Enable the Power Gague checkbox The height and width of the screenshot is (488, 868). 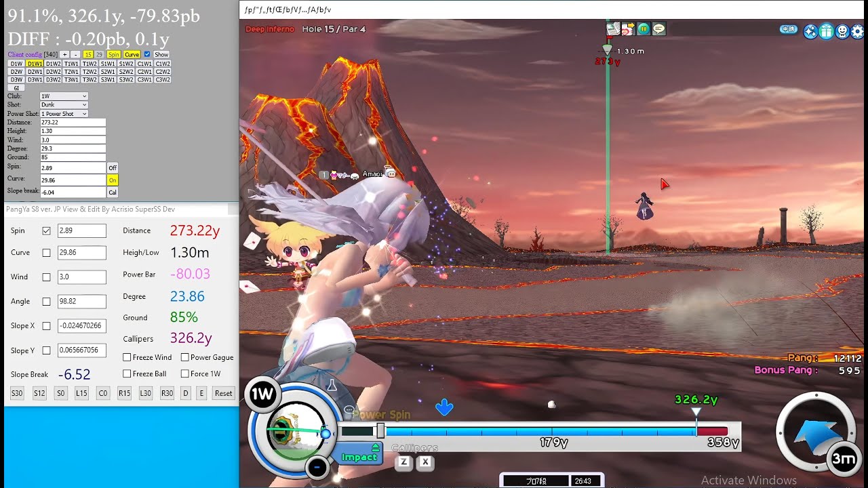[x=184, y=357]
